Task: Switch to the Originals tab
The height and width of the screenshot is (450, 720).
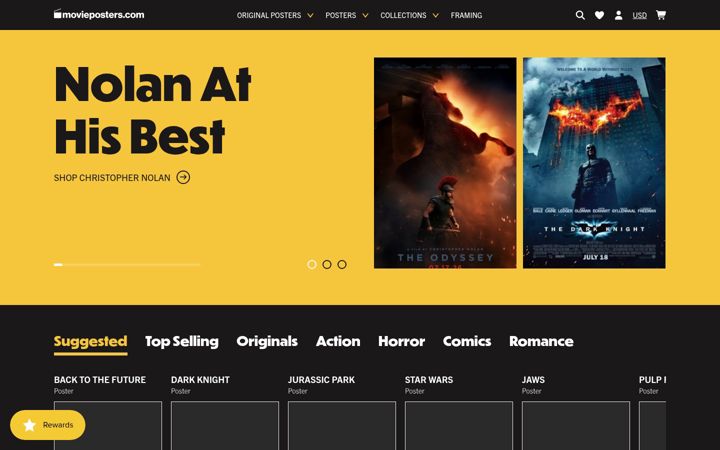Action: (x=267, y=342)
